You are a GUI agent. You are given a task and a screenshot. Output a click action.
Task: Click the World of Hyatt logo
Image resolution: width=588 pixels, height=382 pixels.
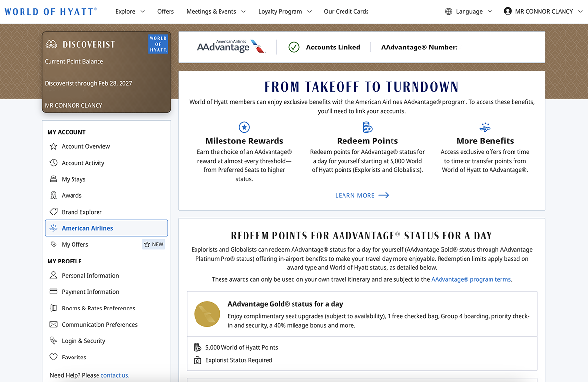(x=50, y=11)
